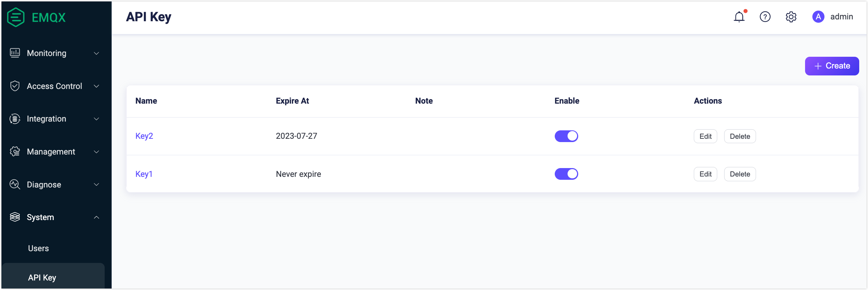Edit the Key2 API key
The image size is (868, 290).
click(x=705, y=136)
